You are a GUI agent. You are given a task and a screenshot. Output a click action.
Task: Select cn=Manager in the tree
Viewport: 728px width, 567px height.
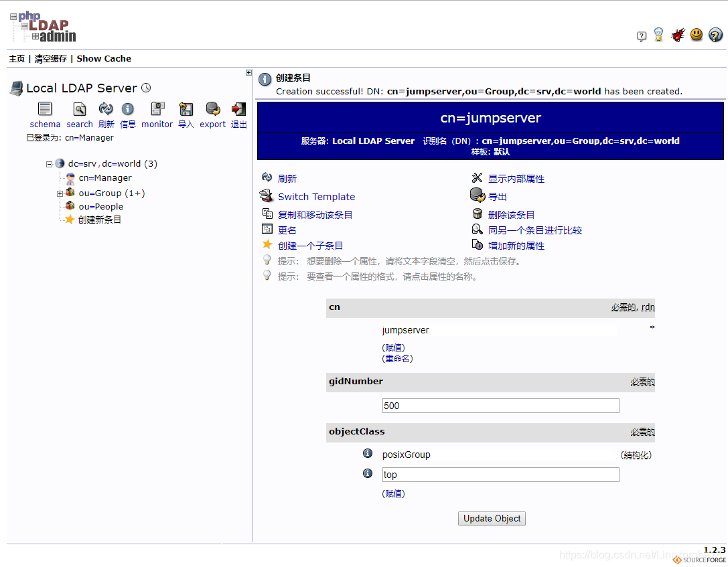click(105, 177)
